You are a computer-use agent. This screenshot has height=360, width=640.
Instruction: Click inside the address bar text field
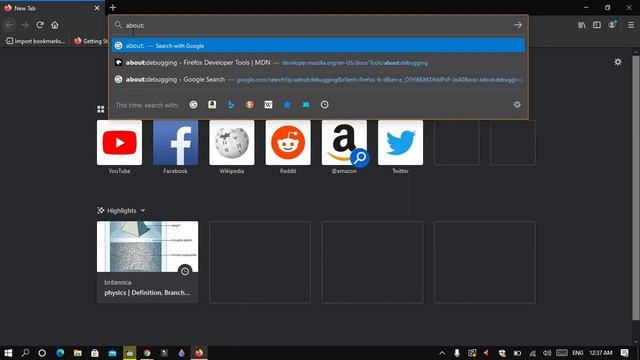(318, 25)
